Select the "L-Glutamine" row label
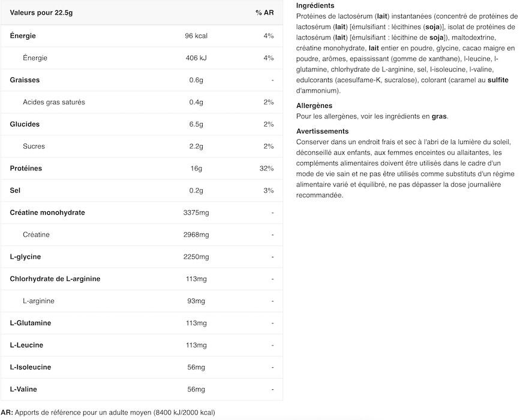The height and width of the screenshot is (420, 526). pos(31,323)
